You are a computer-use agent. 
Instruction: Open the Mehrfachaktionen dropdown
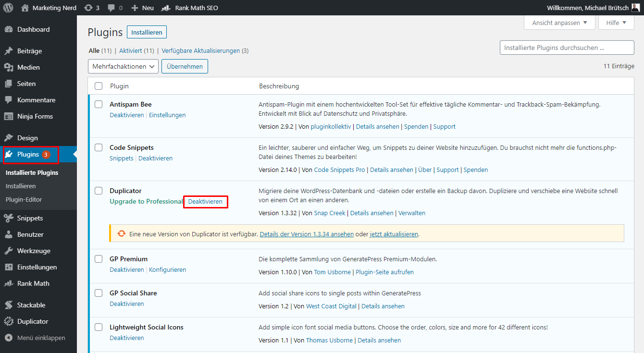pos(124,66)
